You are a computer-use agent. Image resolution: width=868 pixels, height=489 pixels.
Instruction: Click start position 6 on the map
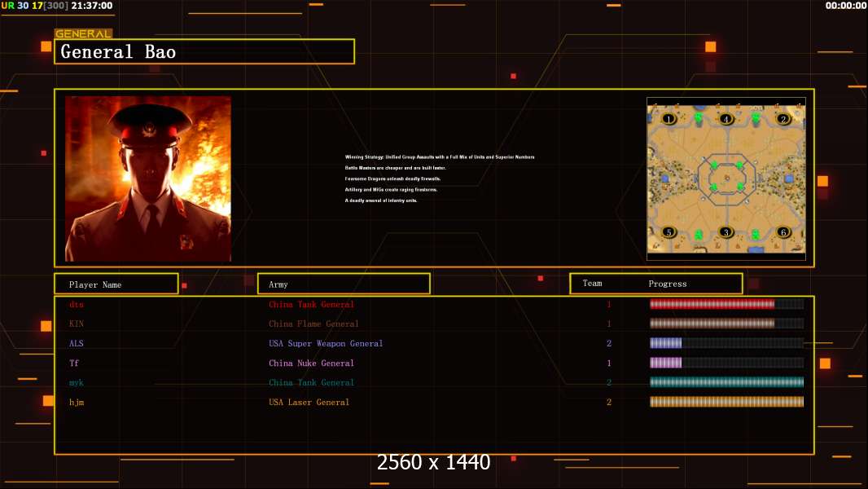tap(783, 232)
